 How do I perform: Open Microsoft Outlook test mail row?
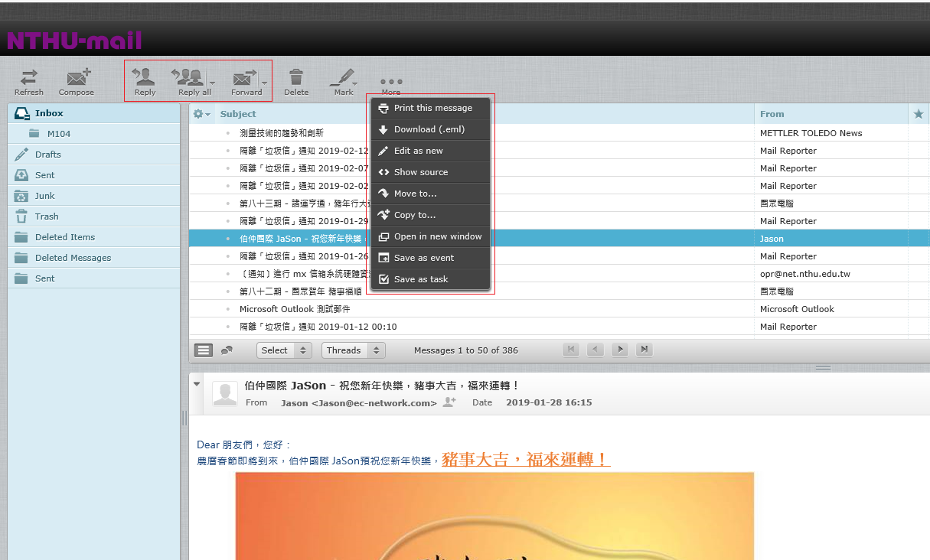point(295,309)
